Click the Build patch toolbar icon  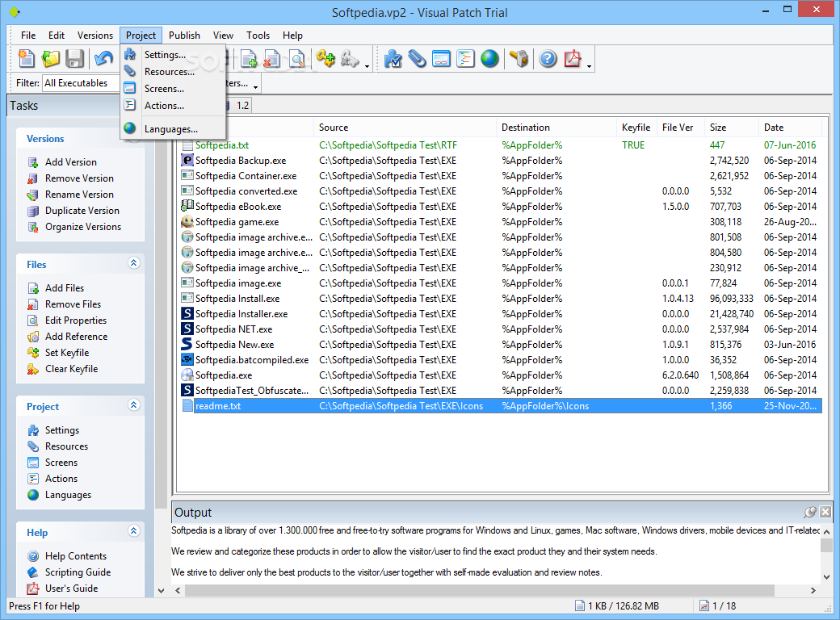(519, 59)
